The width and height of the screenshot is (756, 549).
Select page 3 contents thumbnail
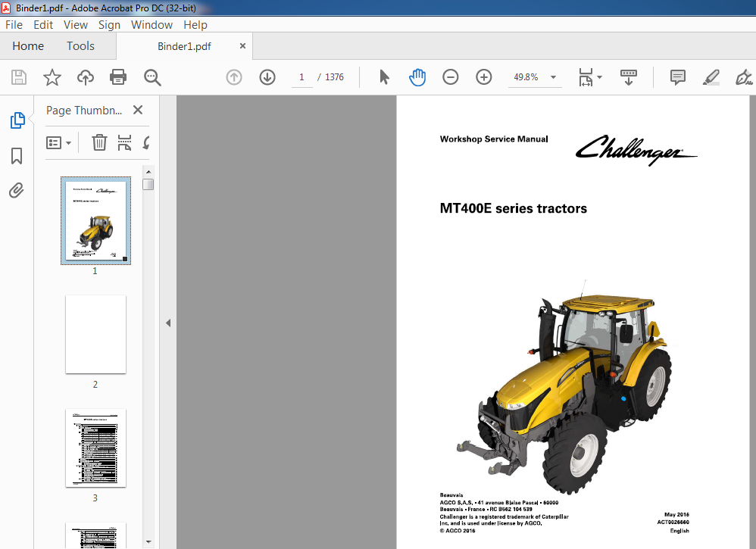(95, 448)
